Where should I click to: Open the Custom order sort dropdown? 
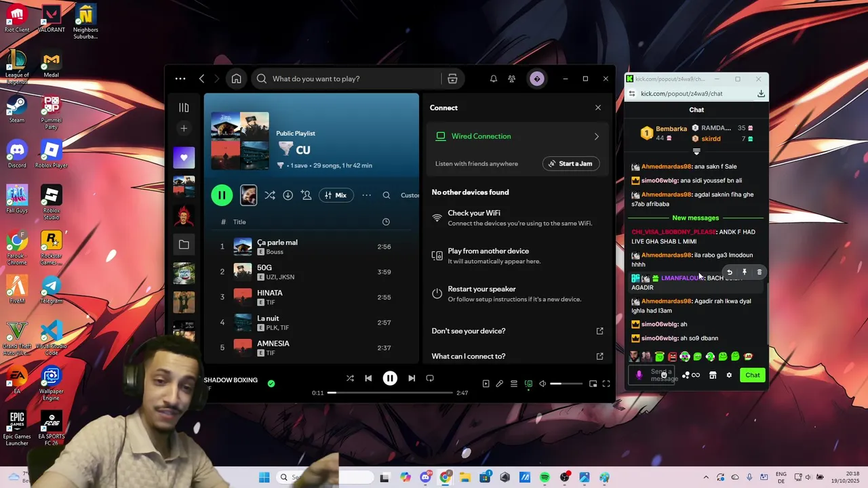pyautogui.click(x=410, y=195)
